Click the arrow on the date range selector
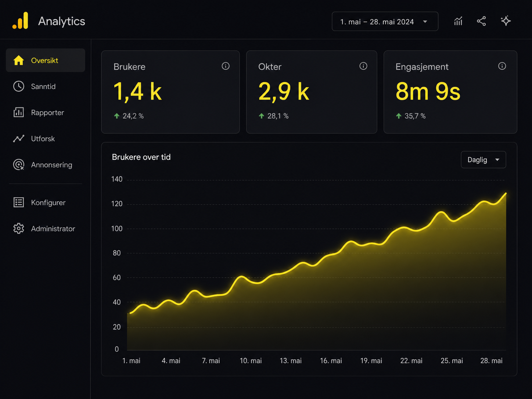Screen dimensions: 532x399 tap(425, 22)
